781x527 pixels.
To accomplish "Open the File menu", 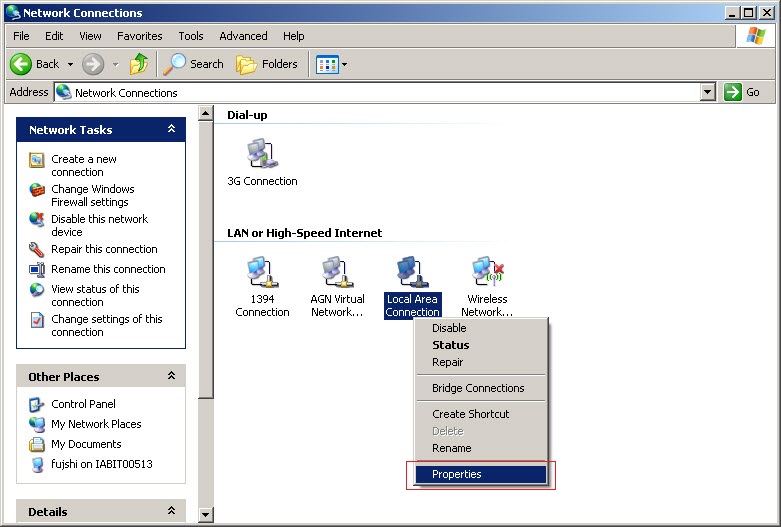I will pyautogui.click(x=21, y=36).
